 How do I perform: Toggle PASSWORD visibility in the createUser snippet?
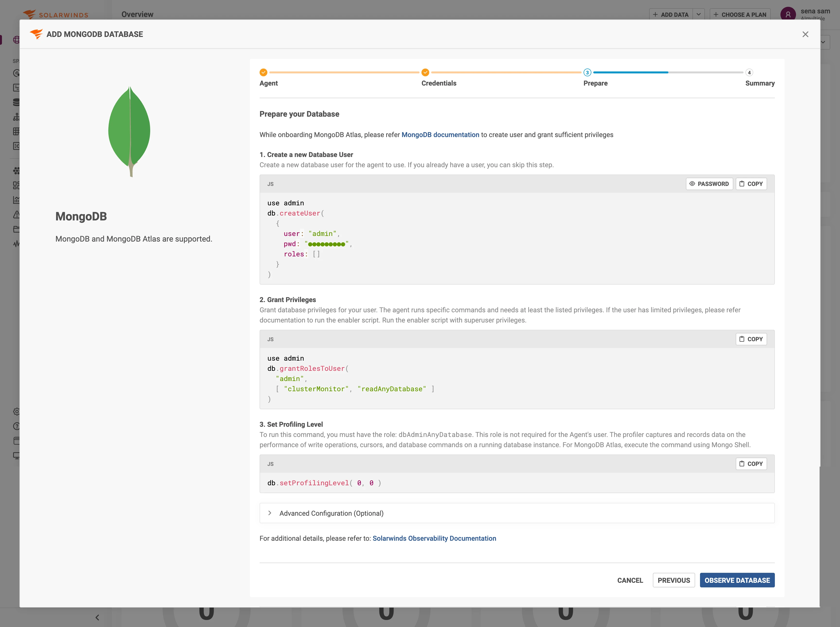(x=709, y=184)
